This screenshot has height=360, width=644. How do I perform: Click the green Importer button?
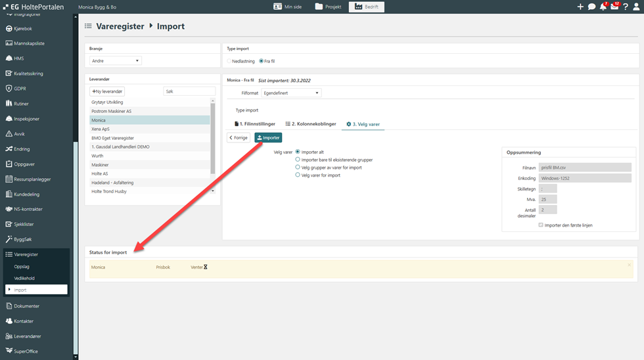268,137
